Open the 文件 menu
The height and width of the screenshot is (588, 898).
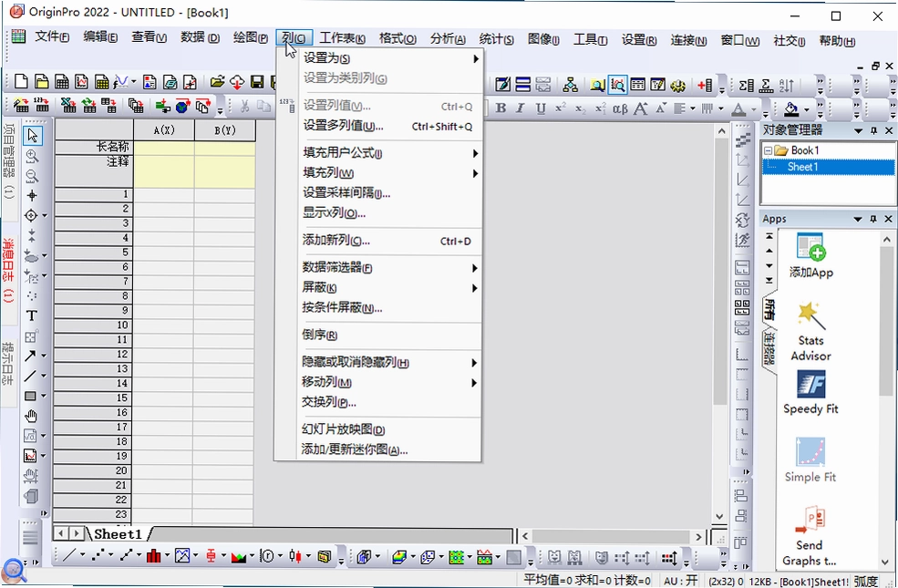(52, 37)
